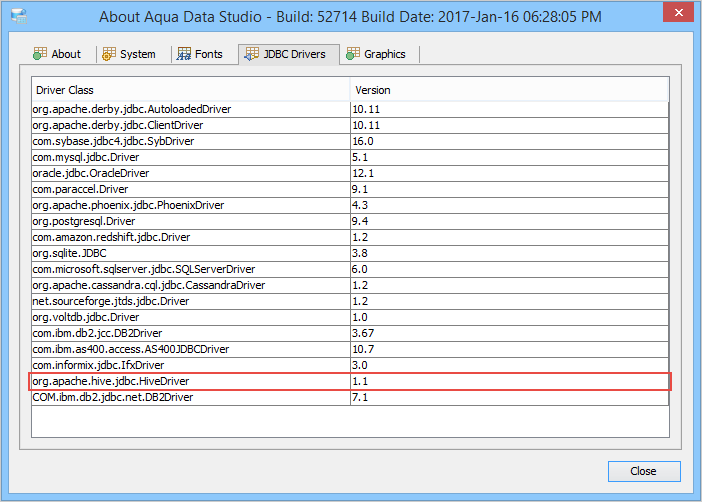Select net.sourceforge.jtds.jdbc.Driver row
702x502 pixels.
(350, 301)
